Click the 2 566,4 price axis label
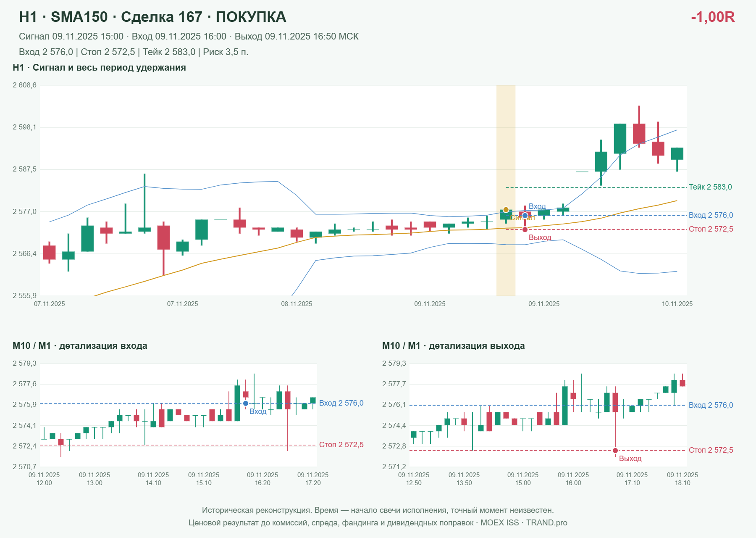The image size is (756, 538). (24, 254)
